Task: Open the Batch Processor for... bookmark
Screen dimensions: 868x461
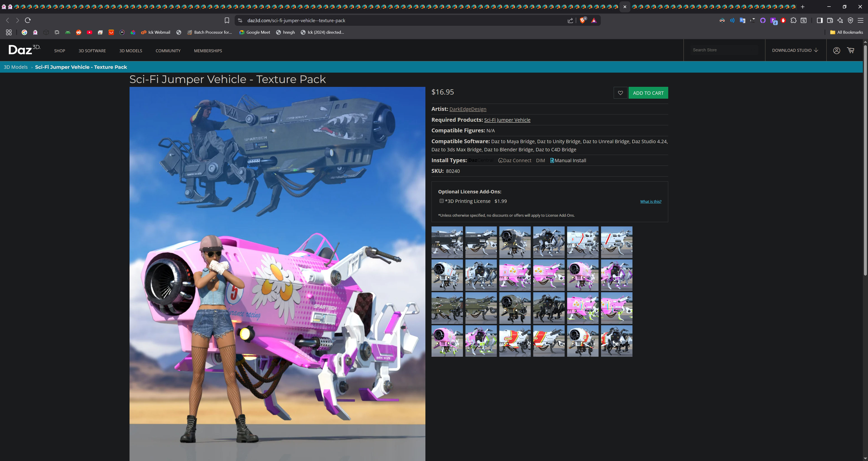Action: (x=210, y=32)
